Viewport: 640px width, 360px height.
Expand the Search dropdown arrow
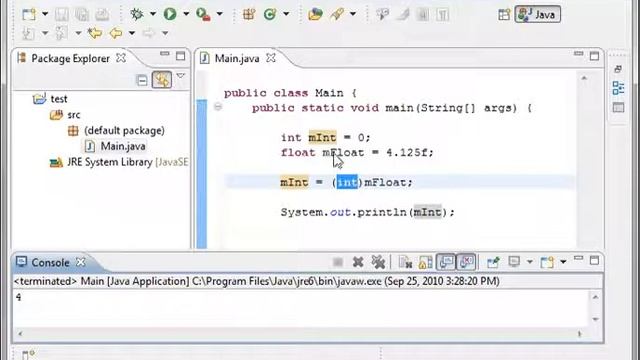click(x=353, y=14)
